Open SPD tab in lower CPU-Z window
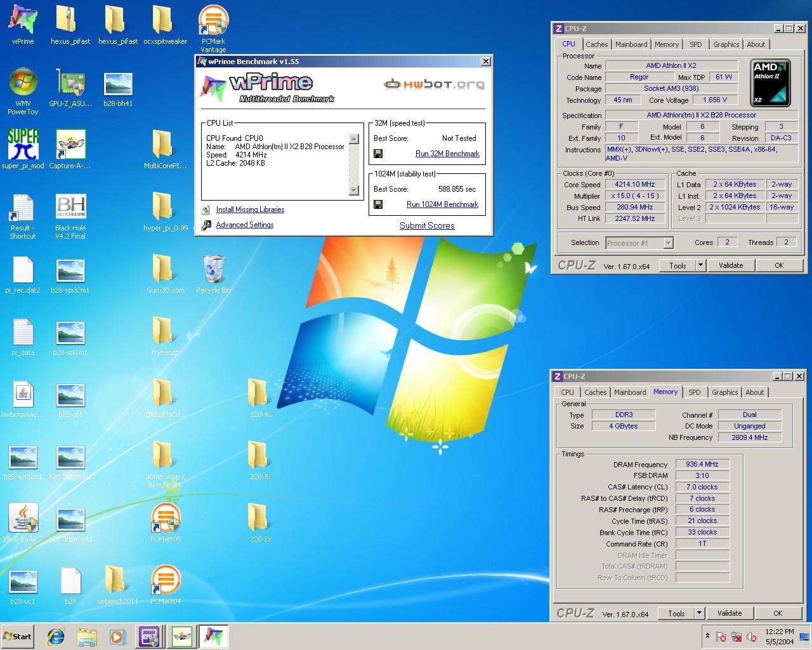 click(695, 392)
